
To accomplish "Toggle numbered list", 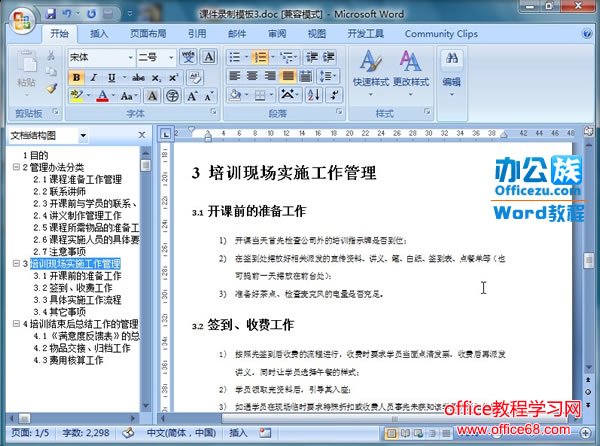I will pyautogui.click(x=261, y=57).
